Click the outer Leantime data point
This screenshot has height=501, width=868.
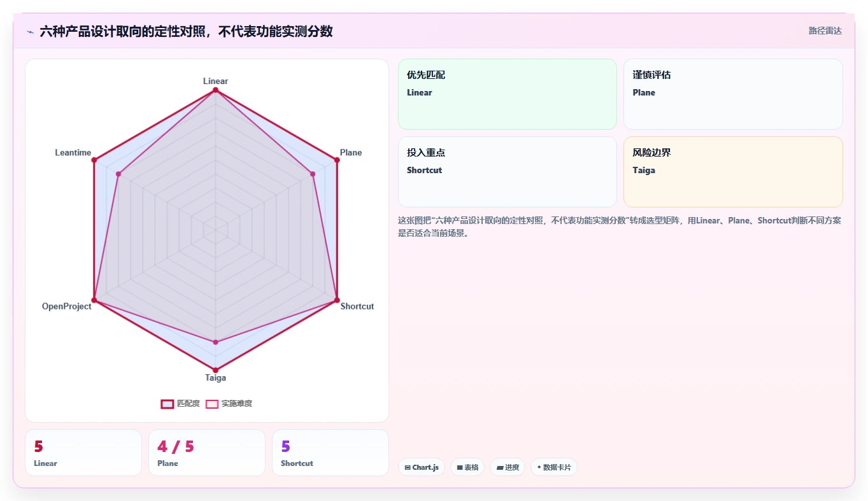point(94,160)
